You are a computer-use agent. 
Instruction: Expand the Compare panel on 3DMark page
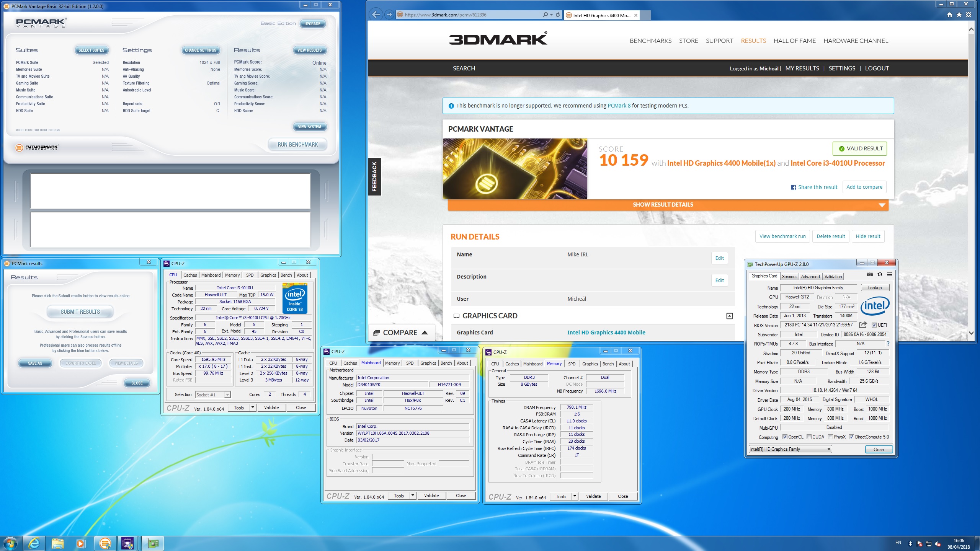point(401,333)
